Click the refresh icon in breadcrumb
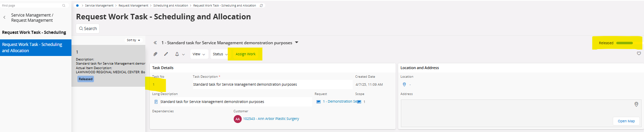 point(261,6)
